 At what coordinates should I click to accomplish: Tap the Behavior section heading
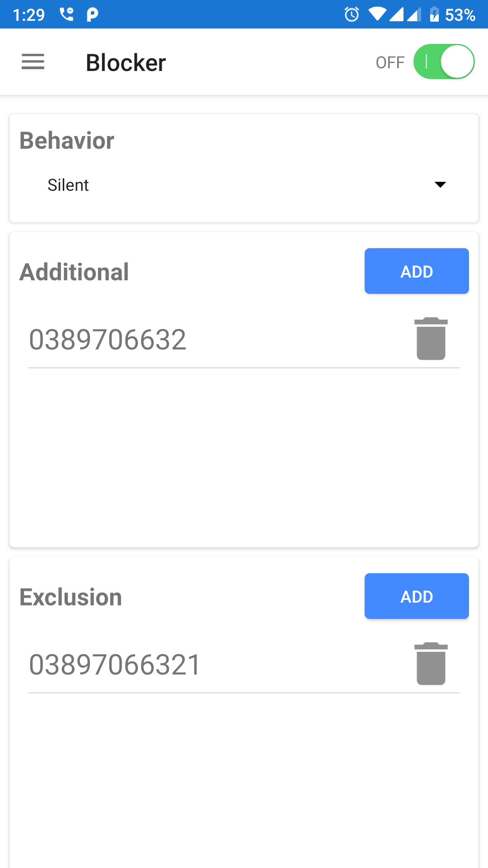coord(67,141)
